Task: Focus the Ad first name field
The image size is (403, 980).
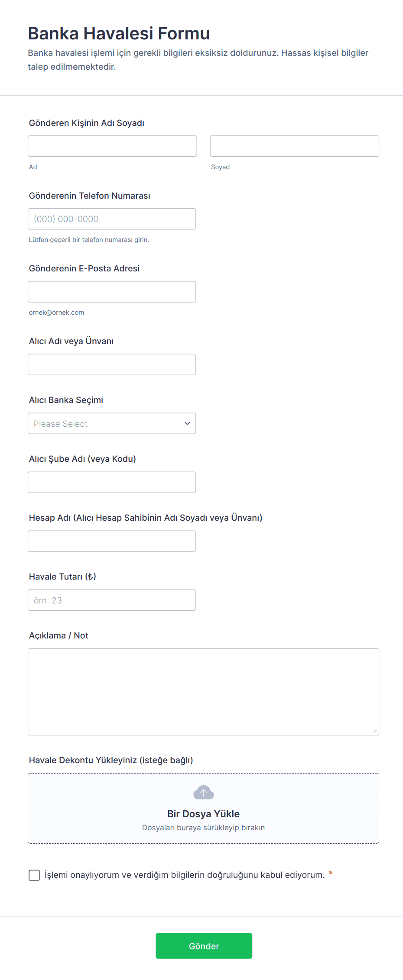Action: (112, 146)
